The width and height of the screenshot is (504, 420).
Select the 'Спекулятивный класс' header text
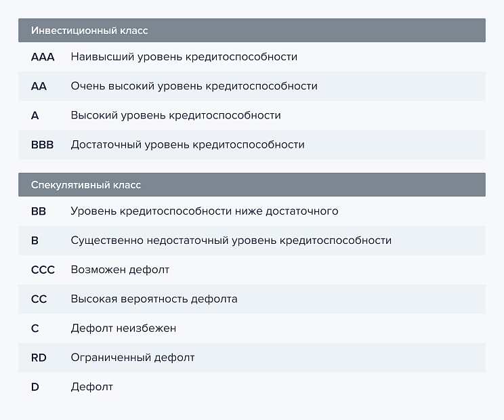click(86, 185)
